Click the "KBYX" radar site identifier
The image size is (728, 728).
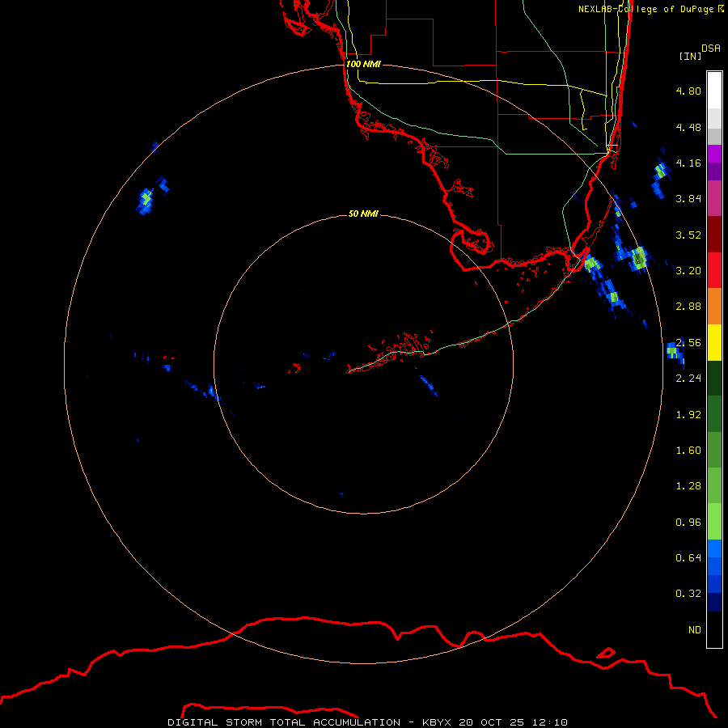437,722
